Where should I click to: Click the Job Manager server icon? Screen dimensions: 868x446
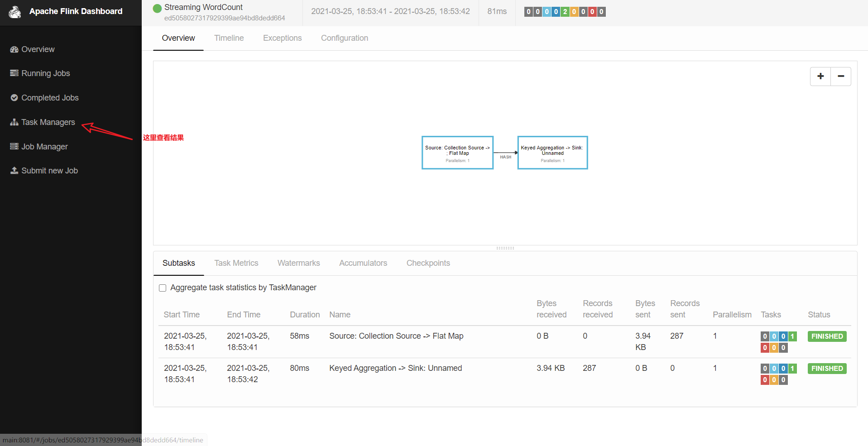14,147
